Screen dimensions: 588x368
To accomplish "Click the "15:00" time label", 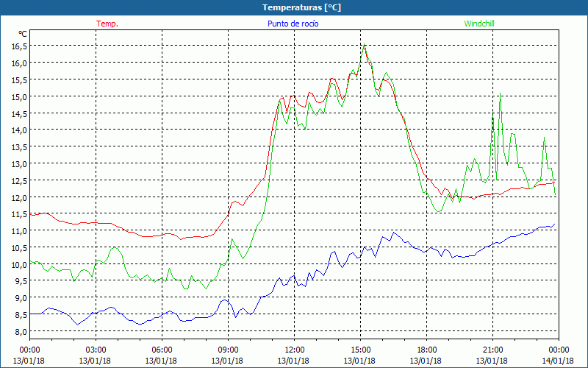I will click(360, 350).
